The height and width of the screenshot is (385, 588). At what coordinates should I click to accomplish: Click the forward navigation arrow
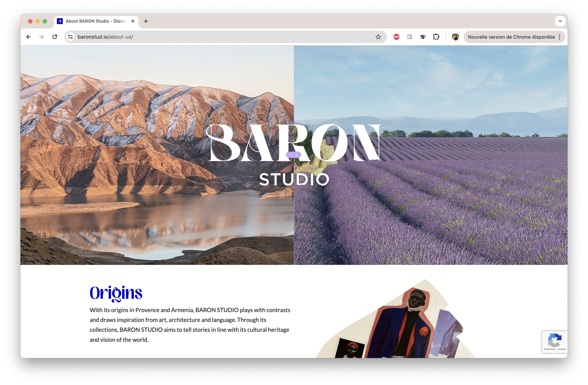[x=42, y=37]
